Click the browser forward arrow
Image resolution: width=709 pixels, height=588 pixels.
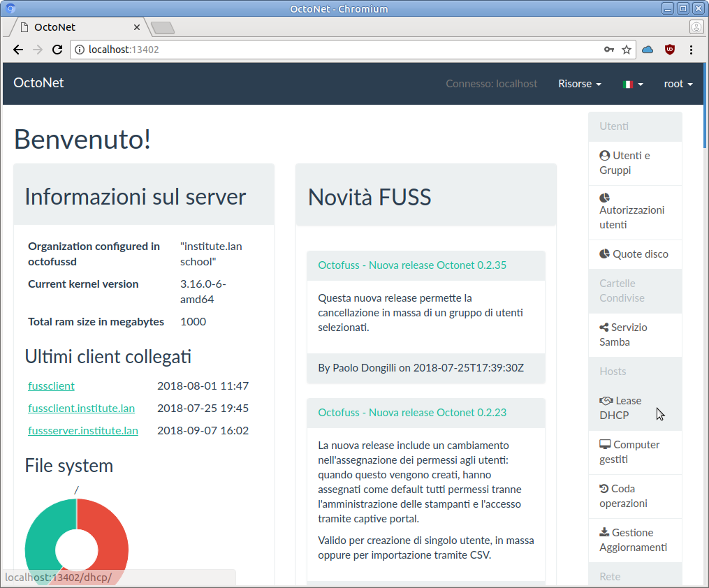pyautogui.click(x=38, y=50)
